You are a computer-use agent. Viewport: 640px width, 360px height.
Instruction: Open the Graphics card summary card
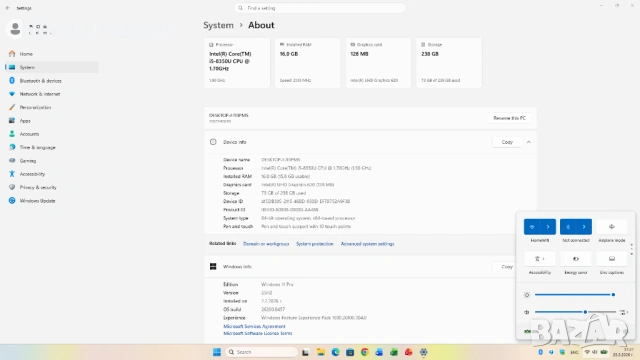pyautogui.click(x=378, y=62)
